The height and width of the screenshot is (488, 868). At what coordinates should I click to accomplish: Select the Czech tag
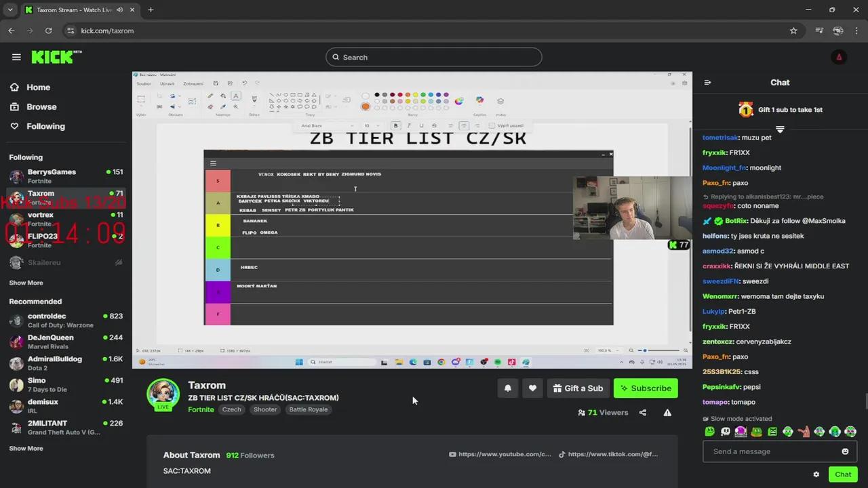(x=232, y=410)
